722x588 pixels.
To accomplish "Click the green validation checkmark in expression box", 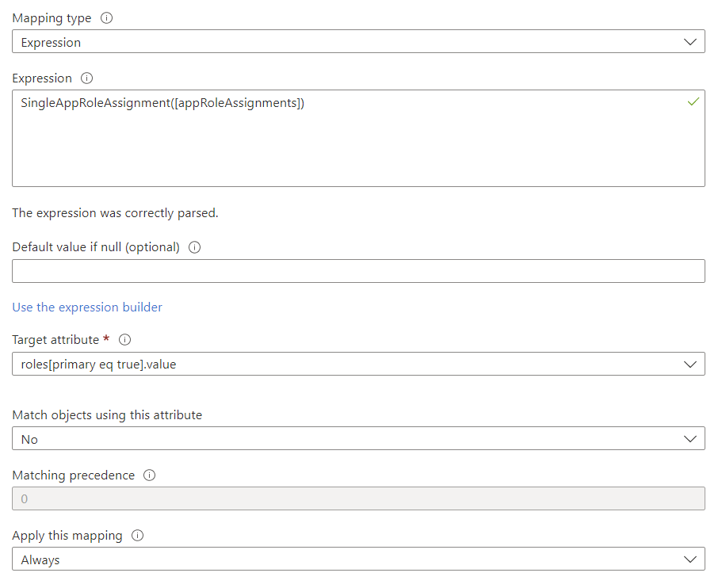I will pos(693,101).
